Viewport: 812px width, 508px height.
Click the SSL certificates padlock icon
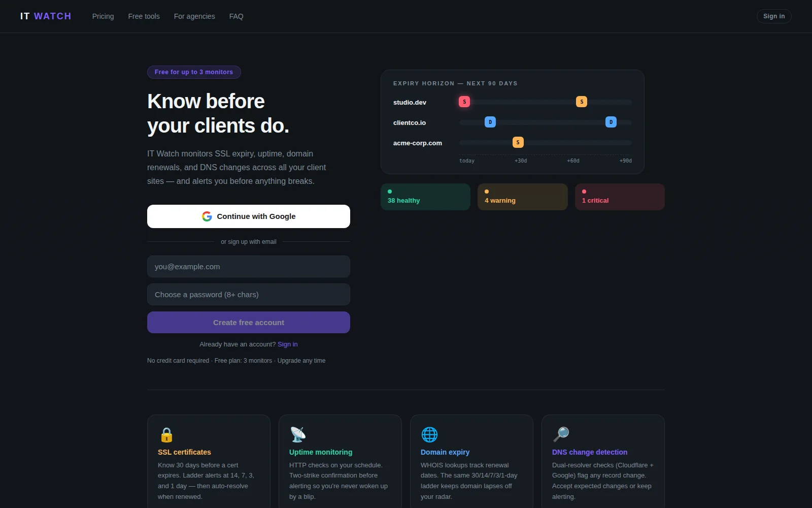pyautogui.click(x=166, y=435)
